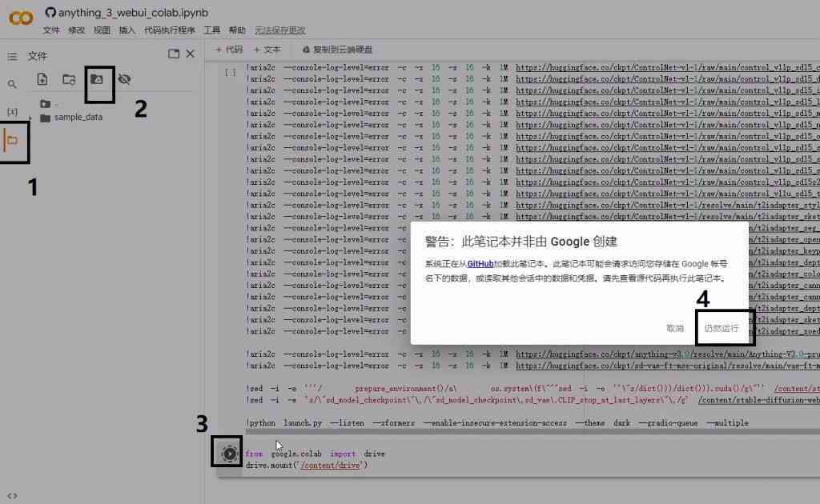Open the table of contents sidebar icon

click(x=12, y=57)
